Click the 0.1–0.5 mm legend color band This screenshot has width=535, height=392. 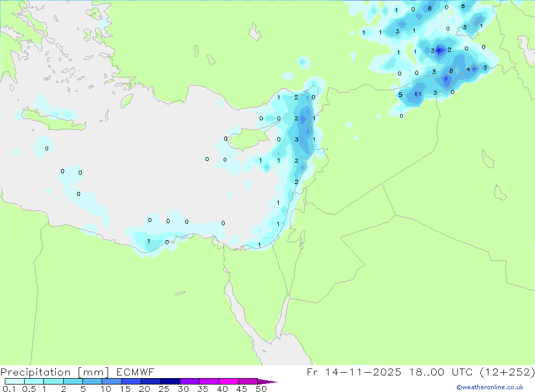(x=14, y=381)
